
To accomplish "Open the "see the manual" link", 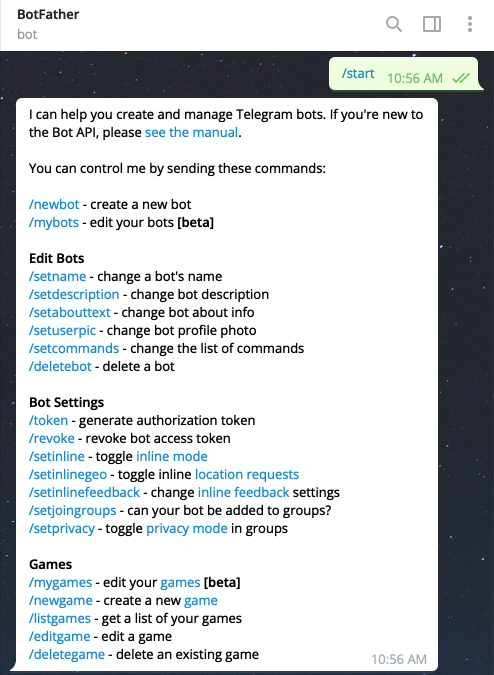I will (x=191, y=132).
